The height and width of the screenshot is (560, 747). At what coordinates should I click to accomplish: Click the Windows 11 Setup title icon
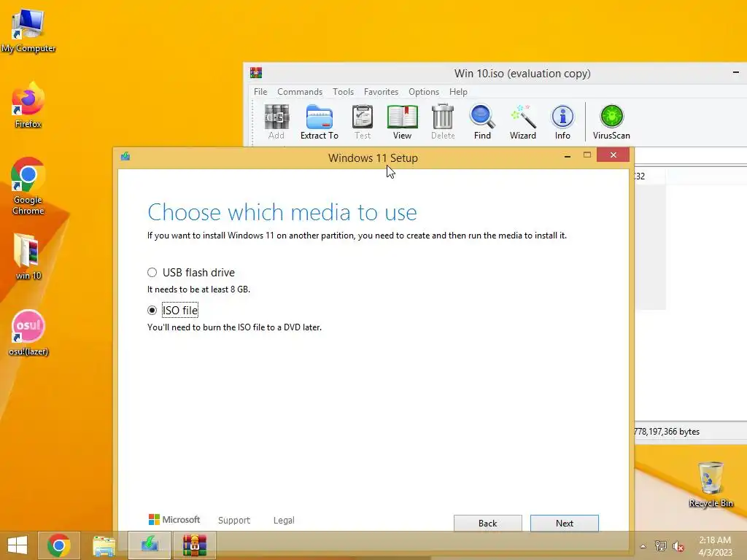125,156
